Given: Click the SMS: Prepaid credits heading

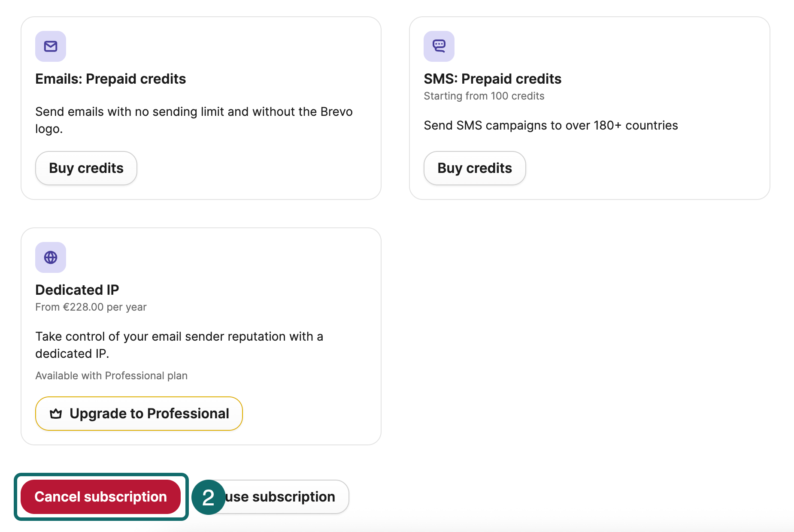Looking at the screenshot, I should point(492,79).
